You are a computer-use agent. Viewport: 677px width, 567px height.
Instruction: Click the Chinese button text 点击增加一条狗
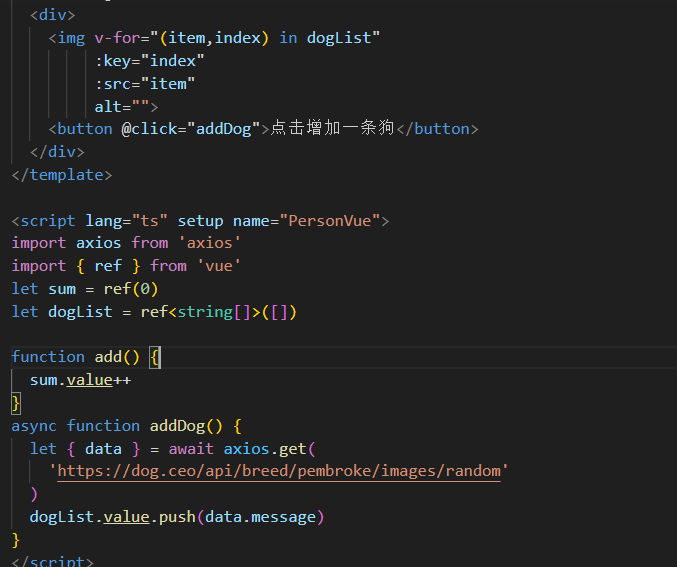coord(332,129)
